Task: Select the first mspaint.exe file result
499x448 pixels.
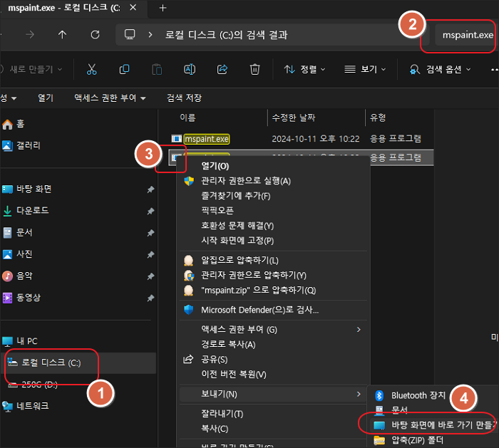Action: pyautogui.click(x=207, y=139)
